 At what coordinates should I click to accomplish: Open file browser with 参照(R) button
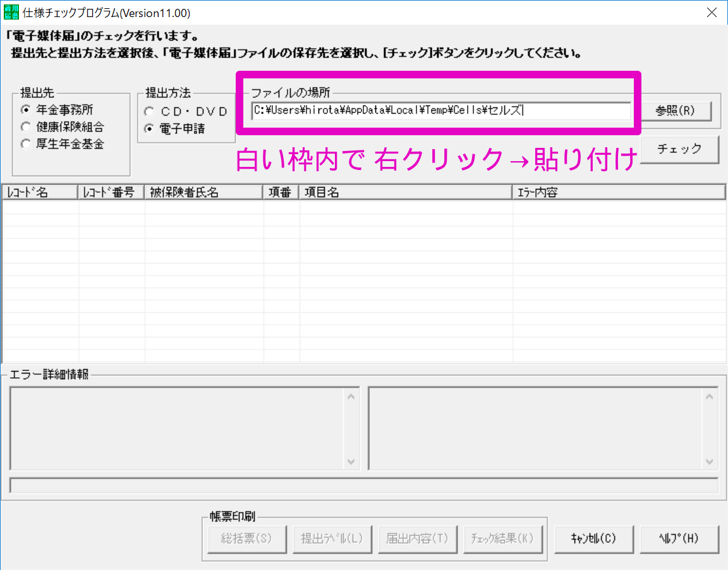676,111
